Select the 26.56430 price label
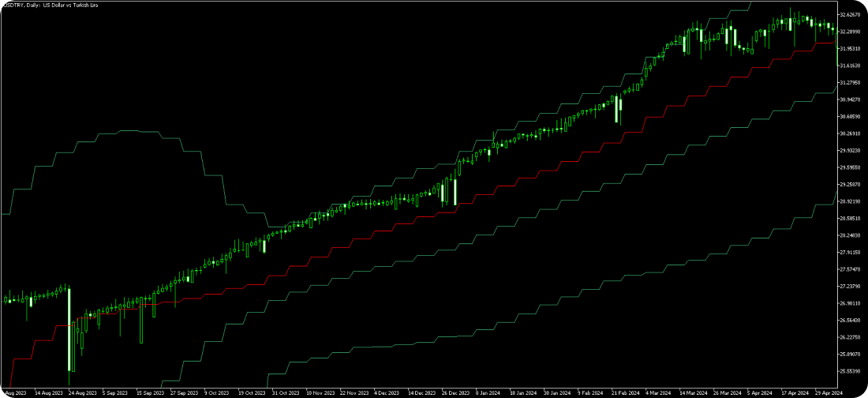The height and width of the screenshot is (398, 868). tap(851, 321)
